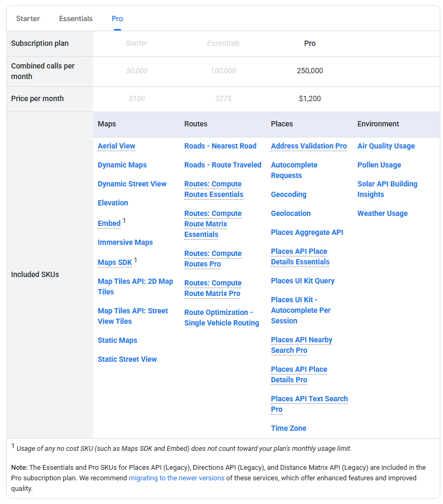Open the Immersive Maps link

click(x=125, y=242)
